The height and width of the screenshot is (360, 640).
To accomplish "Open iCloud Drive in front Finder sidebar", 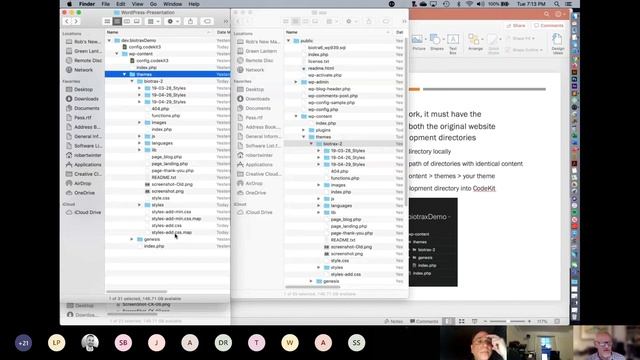I will (83, 212).
